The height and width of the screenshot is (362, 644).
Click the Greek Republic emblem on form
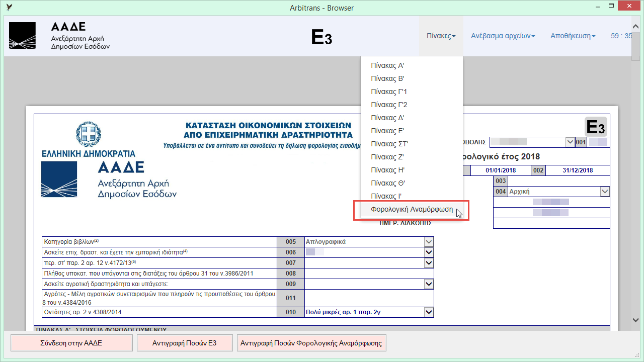(x=89, y=134)
